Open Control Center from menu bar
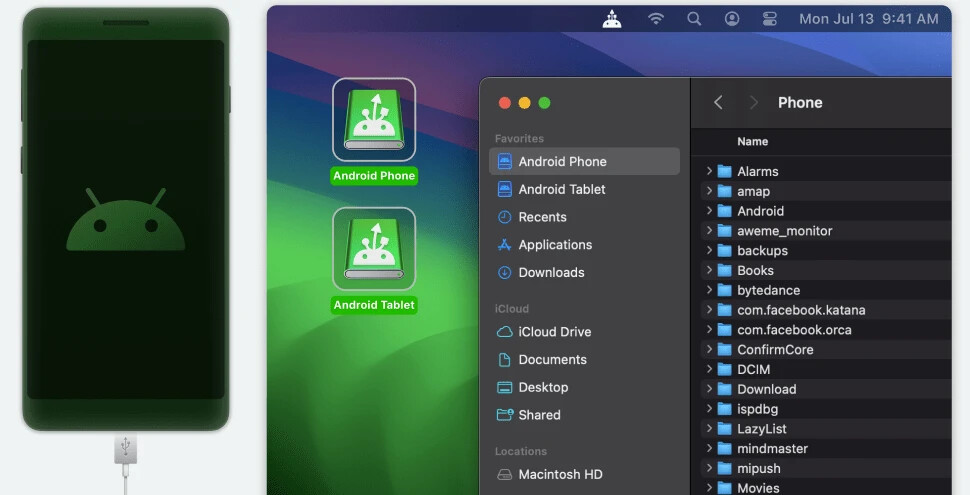Image resolution: width=970 pixels, height=495 pixels. pos(769,19)
